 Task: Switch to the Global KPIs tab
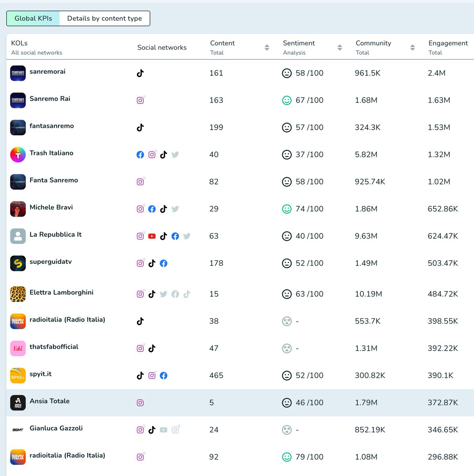click(x=33, y=18)
